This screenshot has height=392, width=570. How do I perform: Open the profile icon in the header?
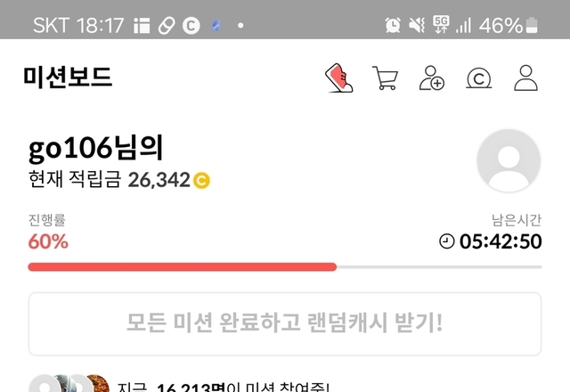(525, 78)
